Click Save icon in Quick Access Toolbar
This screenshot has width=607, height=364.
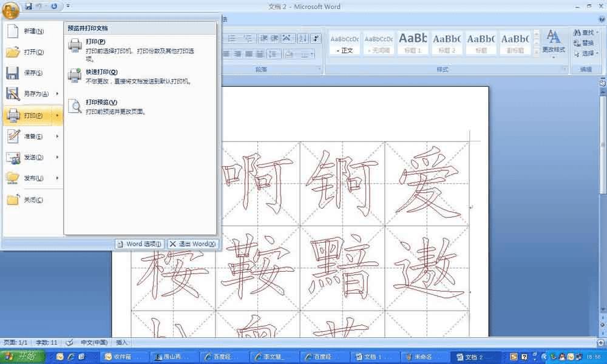pyautogui.click(x=29, y=6)
